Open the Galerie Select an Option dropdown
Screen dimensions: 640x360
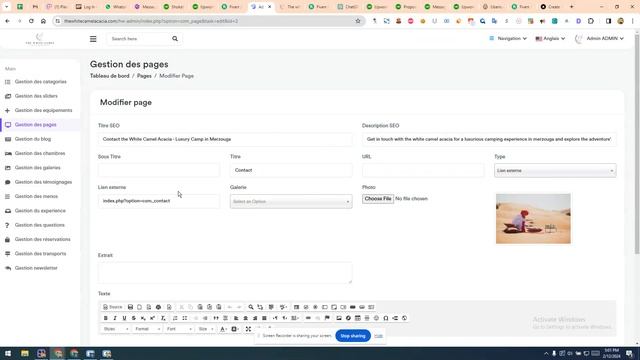(x=291, y=201)
